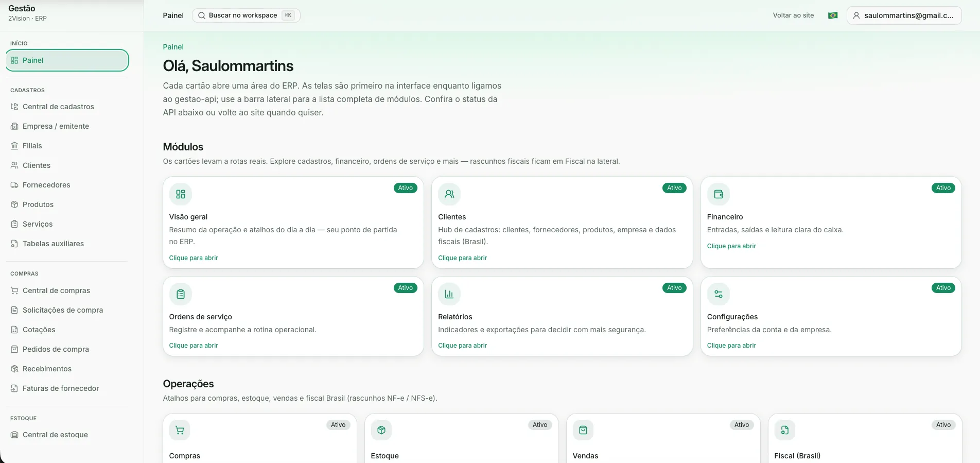
Task: Click the Clientes people icon in sidebar
Action: pos(14,165)
